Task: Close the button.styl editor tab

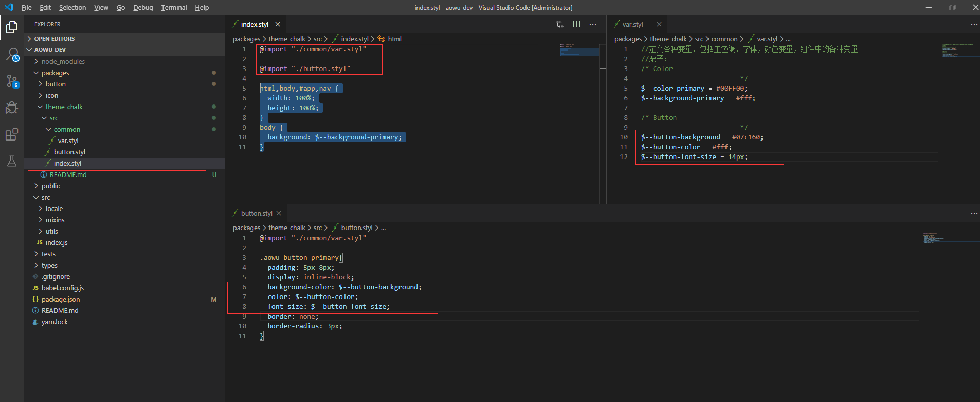Action: pyautogui.click(x=279, y=213)
